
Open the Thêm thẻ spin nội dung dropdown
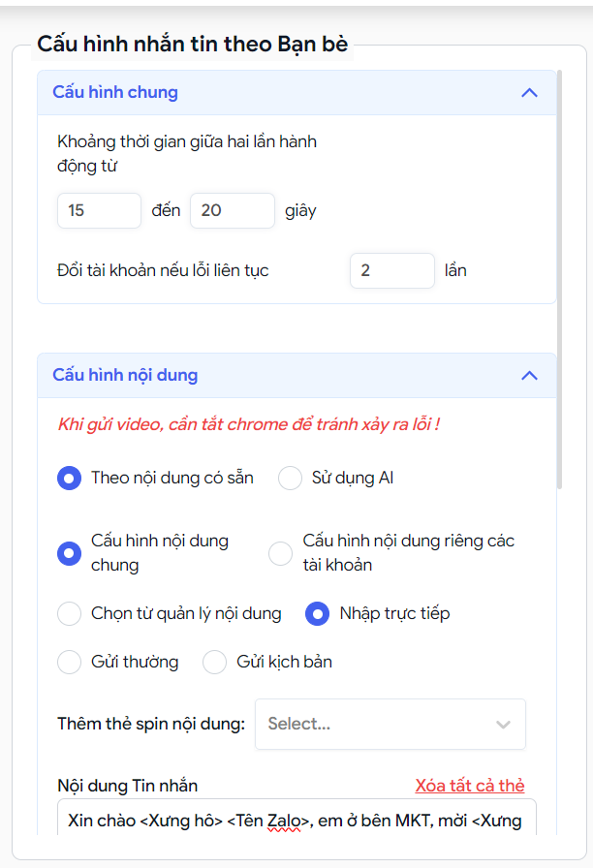(x=390, y=724)
